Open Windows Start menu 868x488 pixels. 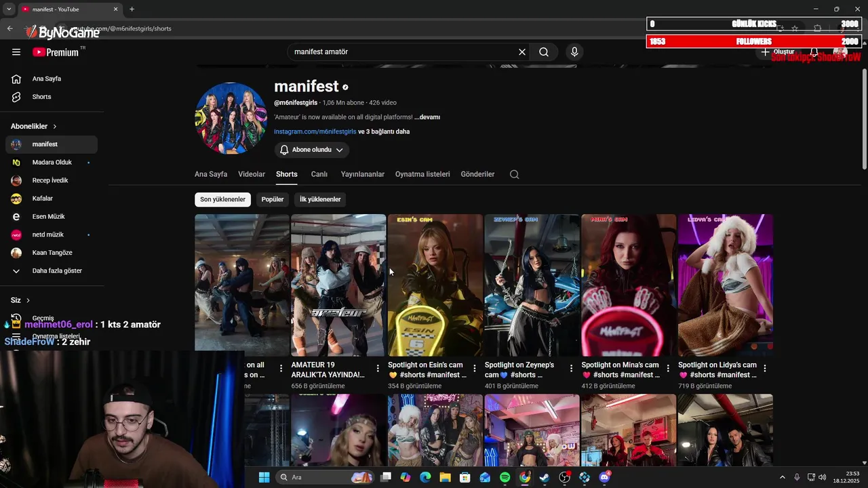click(x=264, y=477)
